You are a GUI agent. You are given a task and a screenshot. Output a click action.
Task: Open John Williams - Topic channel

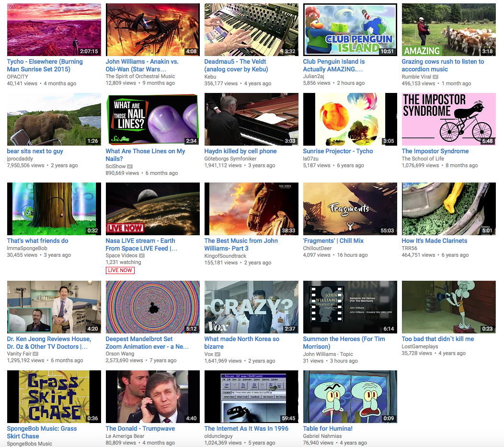(x=328, y=354)
